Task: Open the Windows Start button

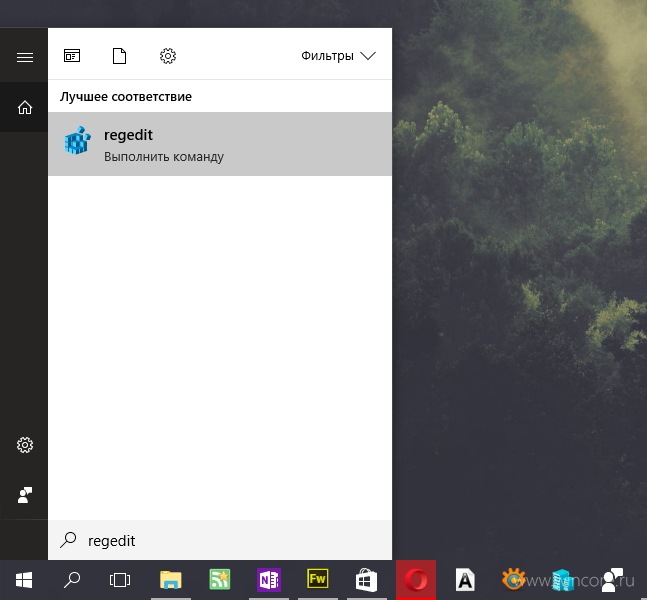Action: [24, 580]
